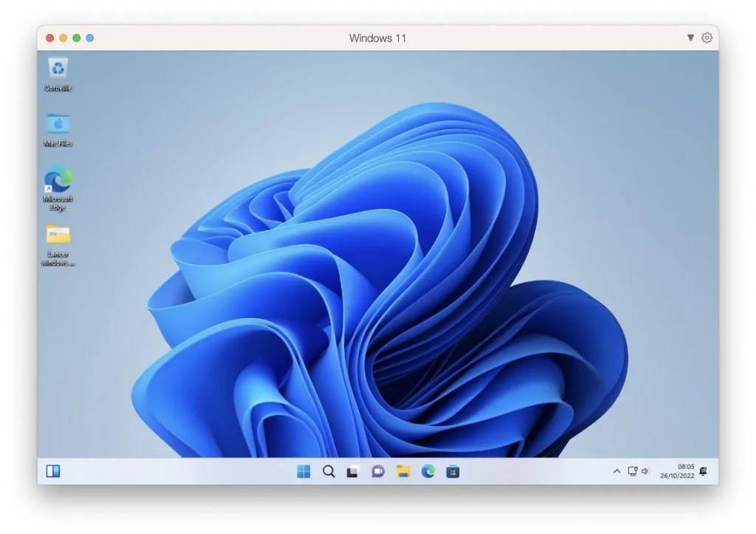Expand the dropdown triangle in title bar
Image resolution: width=756 pixels, height=534 pixels.
690,38
